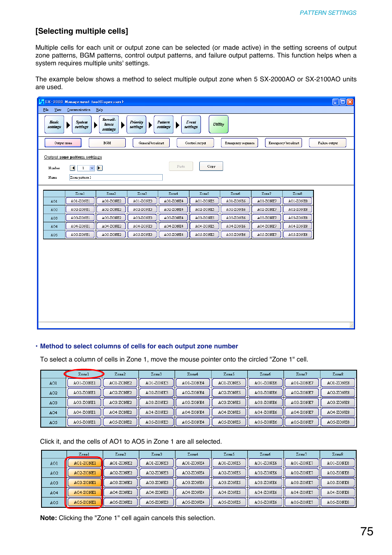Click the Name field showing Zone pattern 1
This screenshot has height=555, width=392.
pyautogui.click(x=116, y=177)
